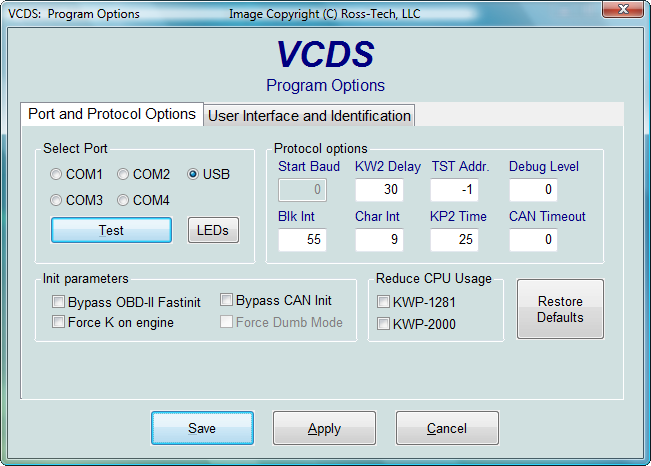Click the VCDS logo heading
Viewport: 651px width, 466px height.
[x=326, y=54]
